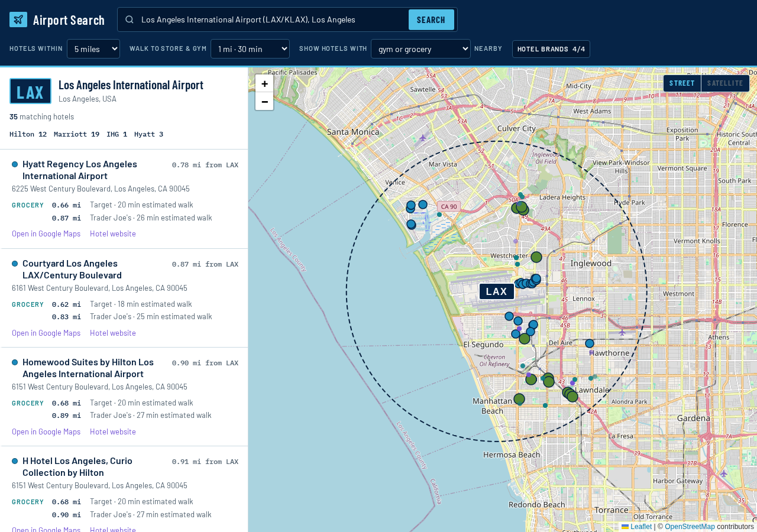This screenshot has height=532, width=757.
Task: Open Homewood Suites hotel website link
Action: (x=113, y=432)
